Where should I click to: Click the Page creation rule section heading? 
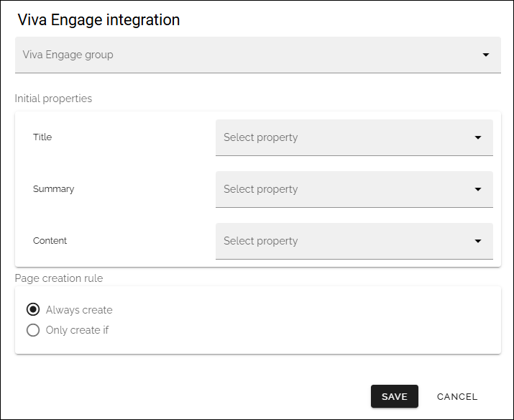(59, 278)
